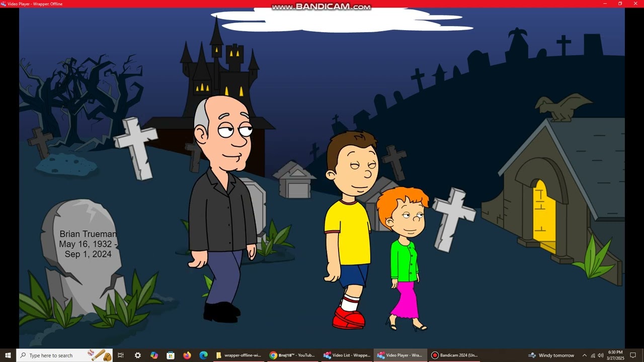Launch Firefox from the taskbar
Screen dimensions: 644x362
[x=187, y=355]
